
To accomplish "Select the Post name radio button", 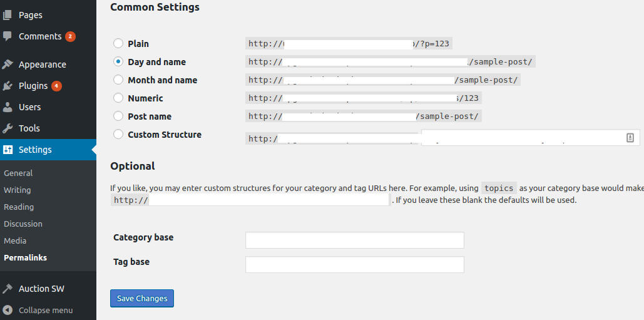I will 118,116.
